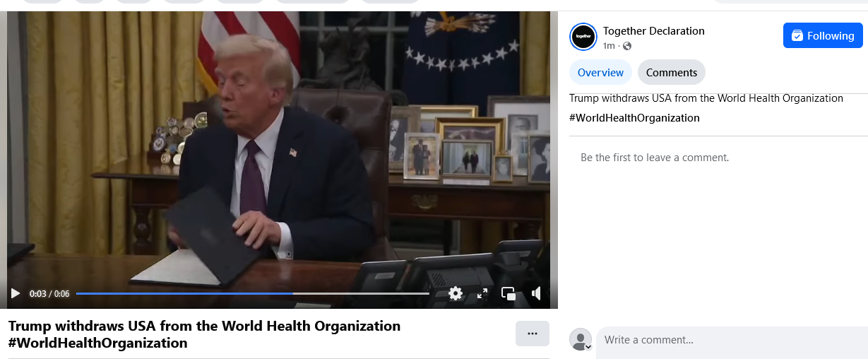Click the public globe audience icon
Viewport: 868px width, 359px height.
tap(627, 46)
